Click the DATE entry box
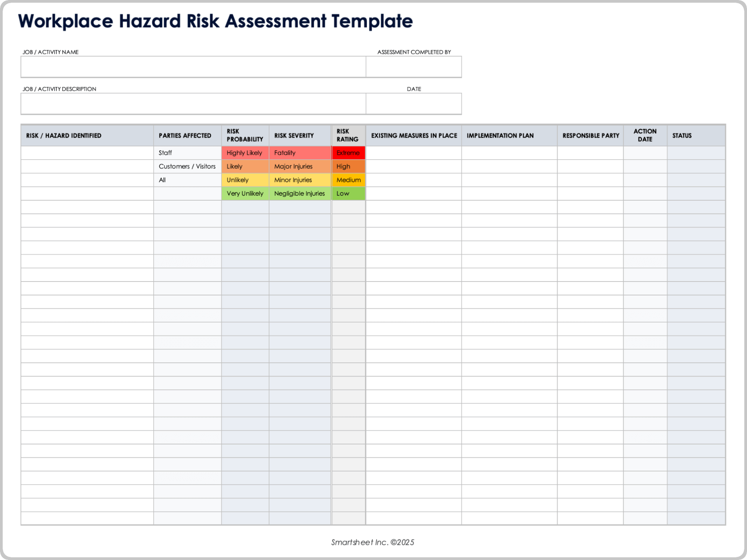Image resolution: width=747 pixels, height=560 pixels. click(414, 103)
